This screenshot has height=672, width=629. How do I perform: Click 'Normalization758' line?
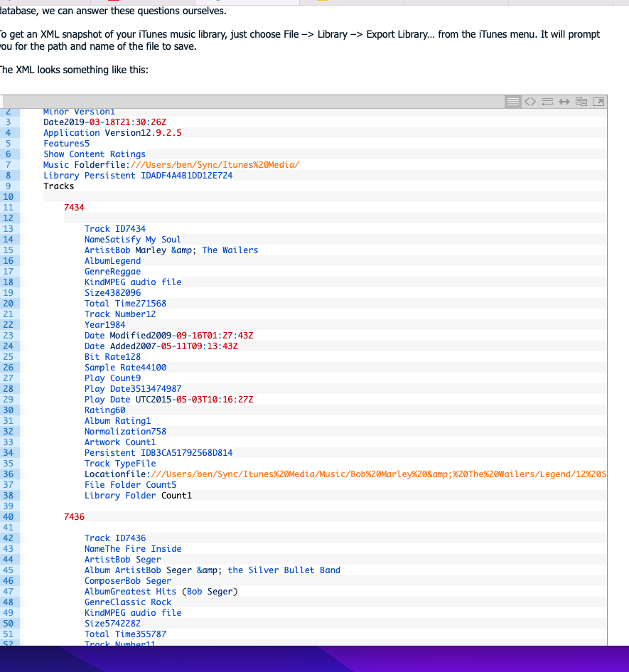click(125, 432)
